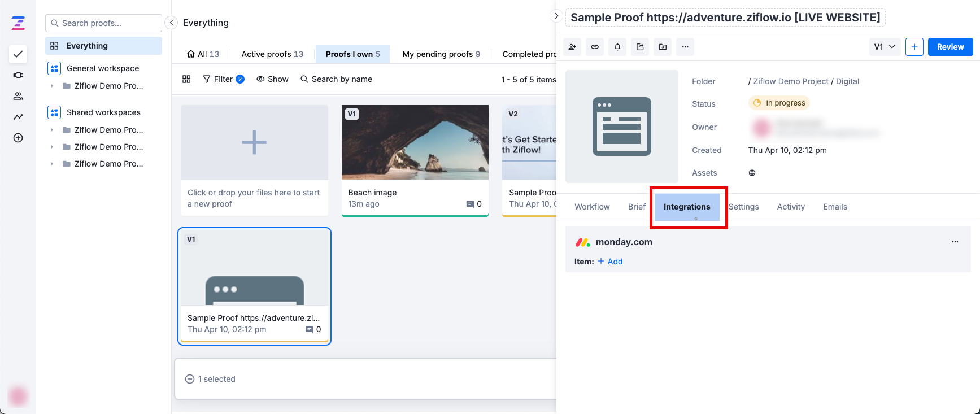
Task: Open the analytics graph icon in sidebar
Action: [18, 117]
